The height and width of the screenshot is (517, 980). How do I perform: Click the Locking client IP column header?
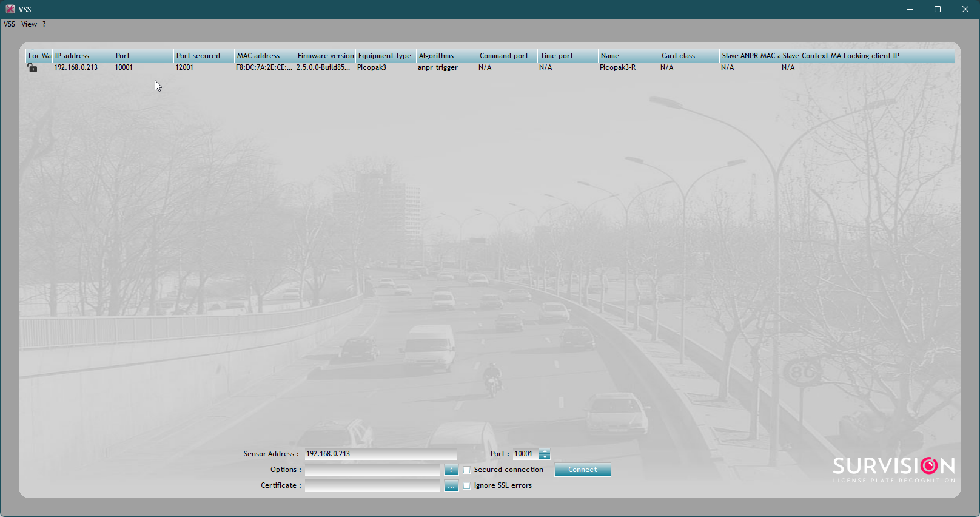(898, 56)
